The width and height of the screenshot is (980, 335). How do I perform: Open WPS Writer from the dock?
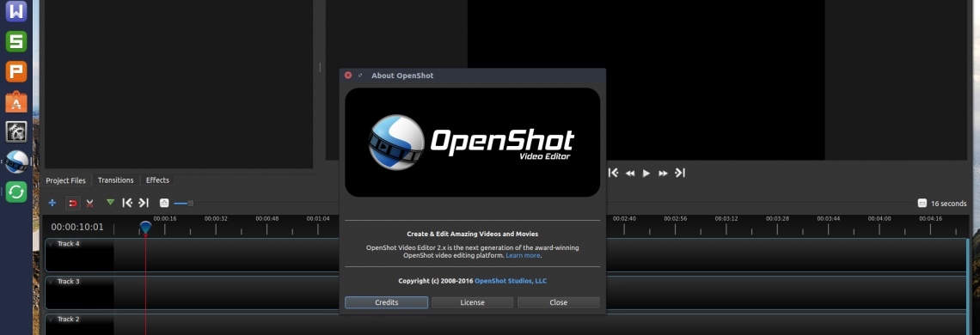coord(16,11)
